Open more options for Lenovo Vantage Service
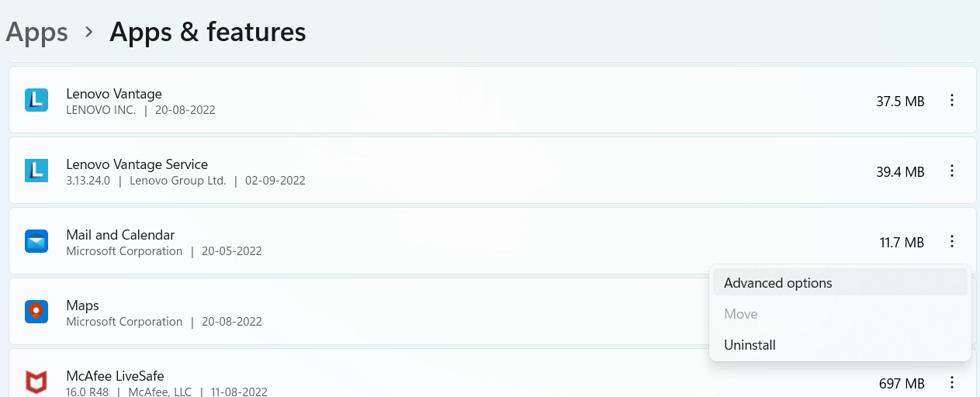This screenshot has height=397, width=980. 952,171
